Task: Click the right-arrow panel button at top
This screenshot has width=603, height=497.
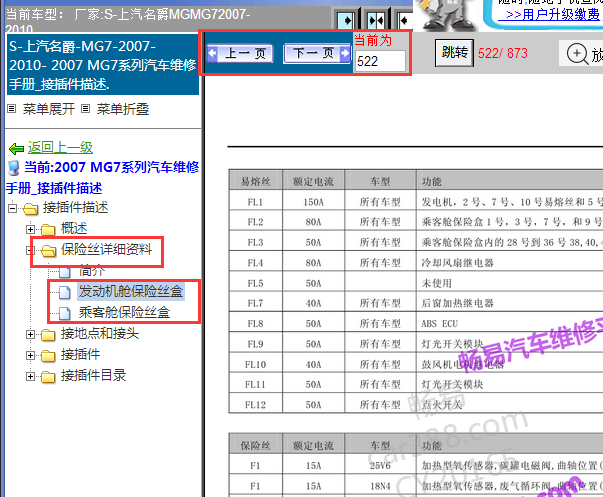Action: pyautogui.click(x=346, y=20)
